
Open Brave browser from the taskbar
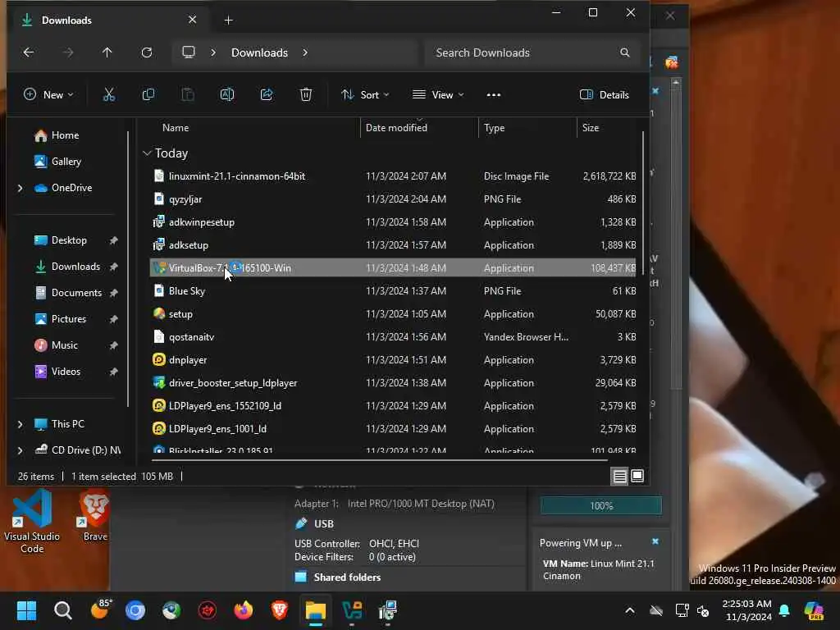(x=279, y=610)
